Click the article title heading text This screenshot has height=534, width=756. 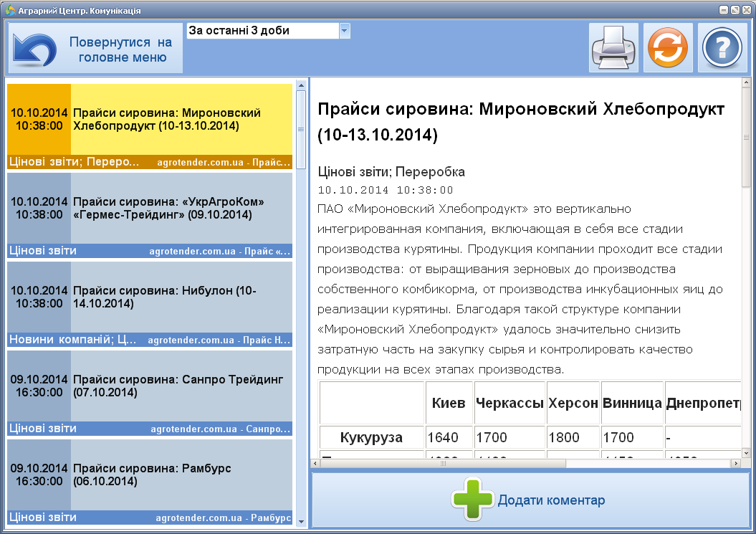click(x=521, y=122)
